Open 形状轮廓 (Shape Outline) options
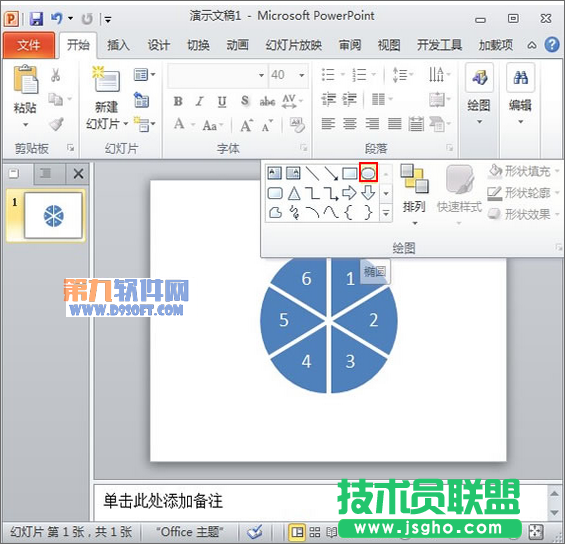This screenshot has width=565, height=544. 523,193
